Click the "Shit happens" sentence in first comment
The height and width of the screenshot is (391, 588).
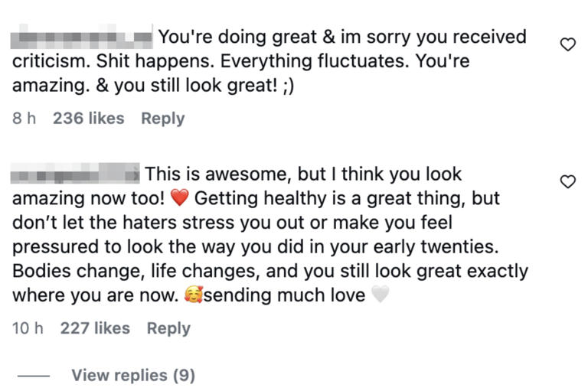(155, 61)
